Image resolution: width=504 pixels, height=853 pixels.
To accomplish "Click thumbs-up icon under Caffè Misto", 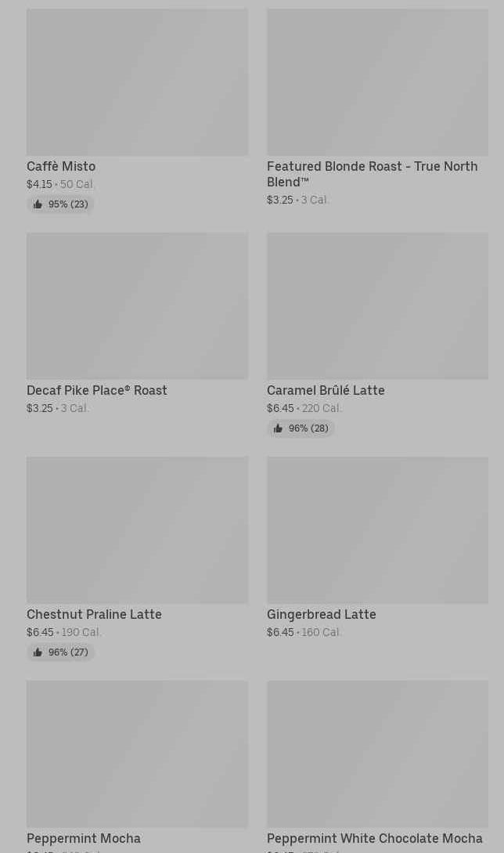I will (38, 204).
